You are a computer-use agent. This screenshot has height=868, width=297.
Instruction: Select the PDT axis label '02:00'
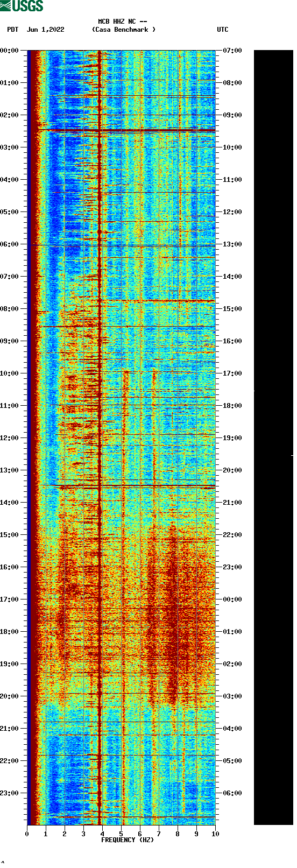(9, 115)
